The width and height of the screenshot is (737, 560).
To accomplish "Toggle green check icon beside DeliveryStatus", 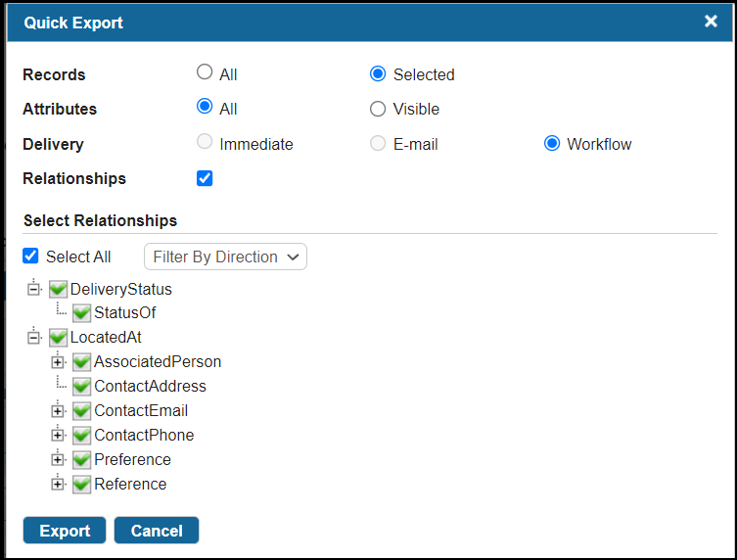I will [x=59, y=289].
